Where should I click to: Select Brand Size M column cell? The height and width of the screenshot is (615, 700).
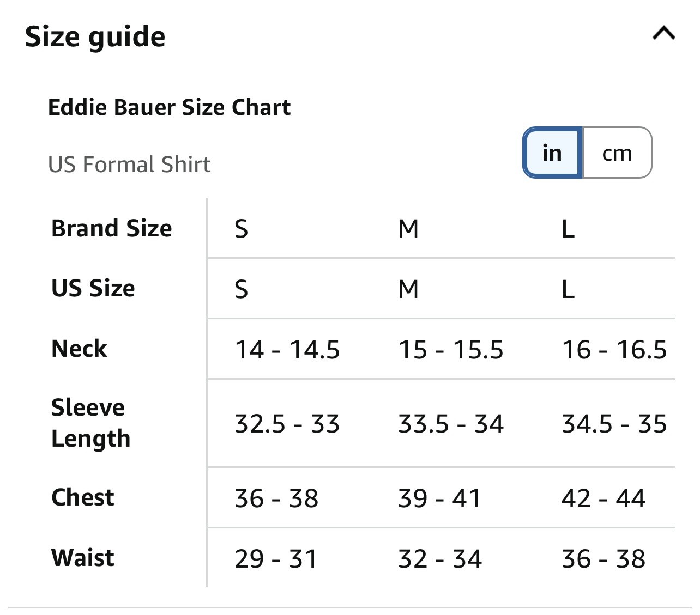click(x=408, y=229)
